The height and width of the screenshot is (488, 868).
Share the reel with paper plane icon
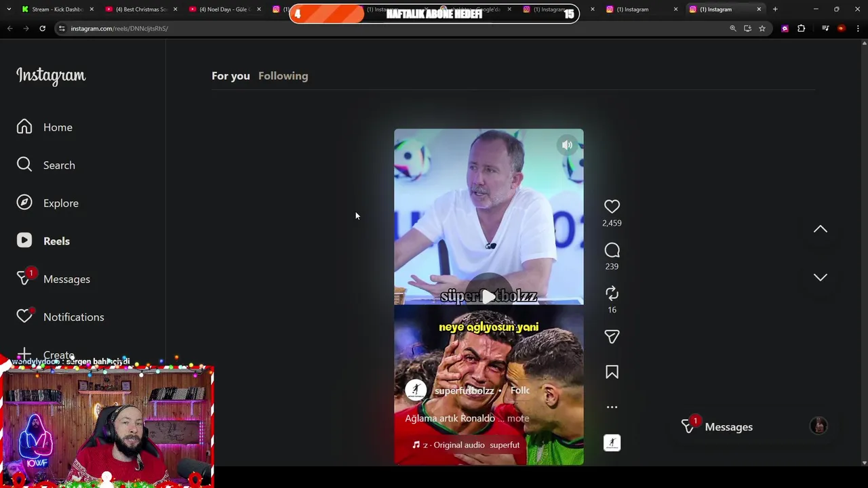point(612,337)
